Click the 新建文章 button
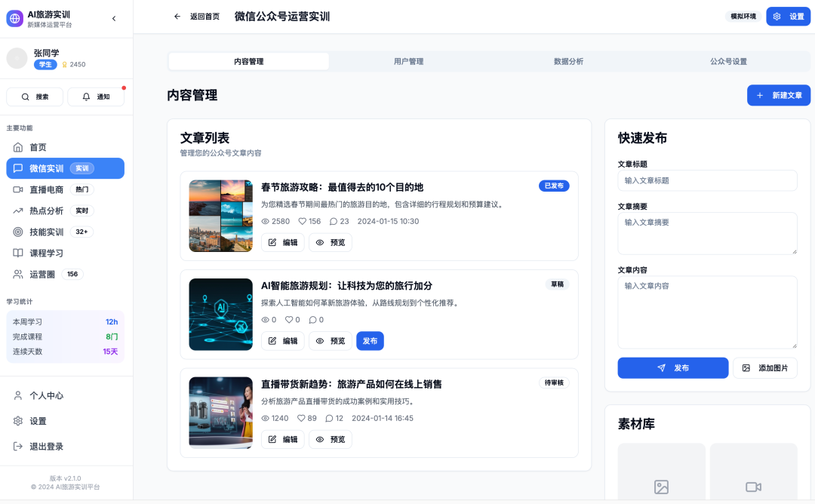Viewport: 815px width, 504px height. [779, 96]
